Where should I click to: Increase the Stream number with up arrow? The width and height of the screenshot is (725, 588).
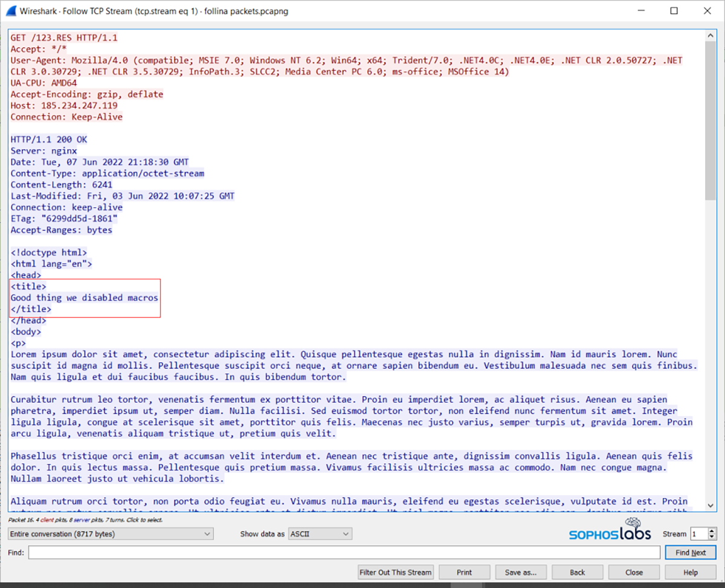pos(712,531)
